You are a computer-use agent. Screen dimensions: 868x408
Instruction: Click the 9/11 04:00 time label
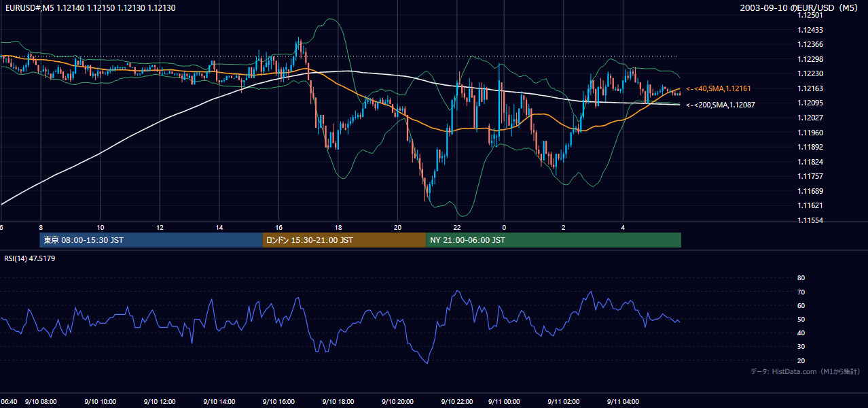pos(622,402)
